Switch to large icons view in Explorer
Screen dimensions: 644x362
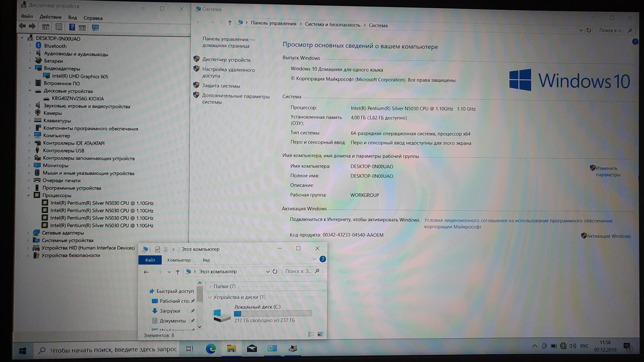tap(320, 334)
